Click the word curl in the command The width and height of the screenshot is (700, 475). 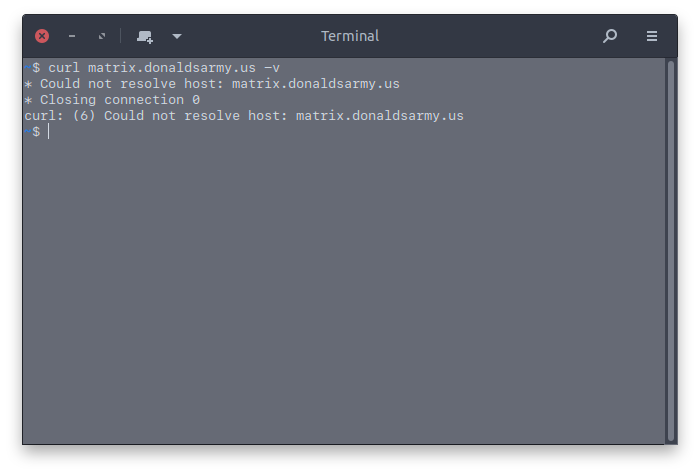(64, 68)
